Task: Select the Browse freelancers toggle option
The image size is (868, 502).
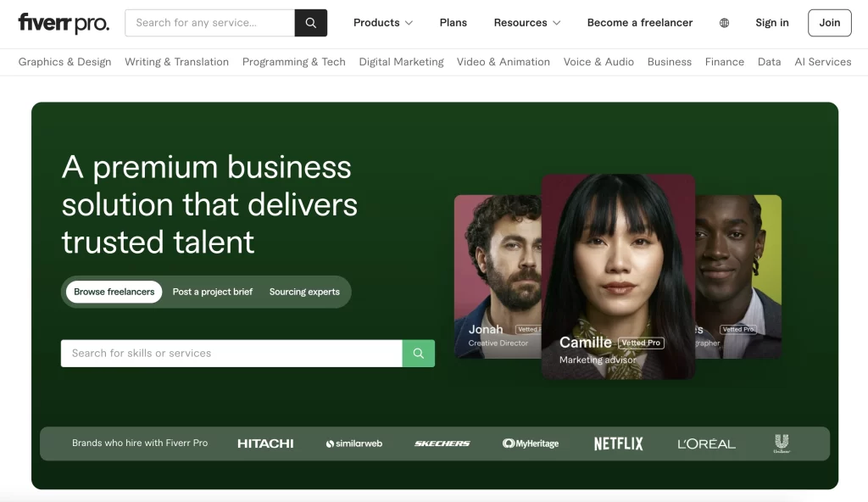Action: (114, 292)
